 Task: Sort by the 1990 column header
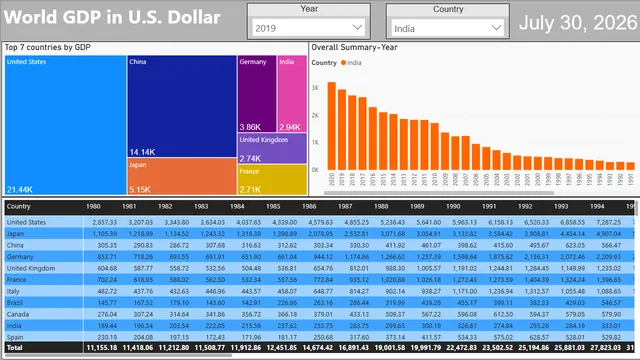(x=453, y=207)
